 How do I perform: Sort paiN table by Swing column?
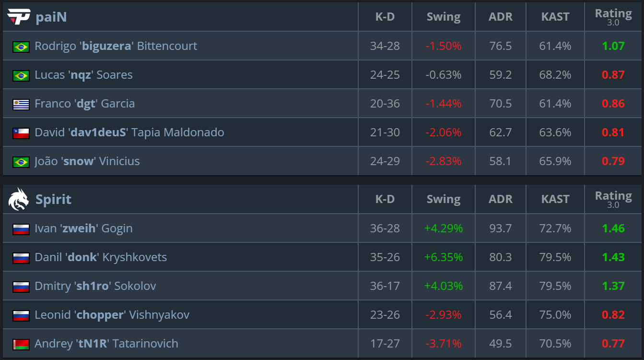[443, 17]
